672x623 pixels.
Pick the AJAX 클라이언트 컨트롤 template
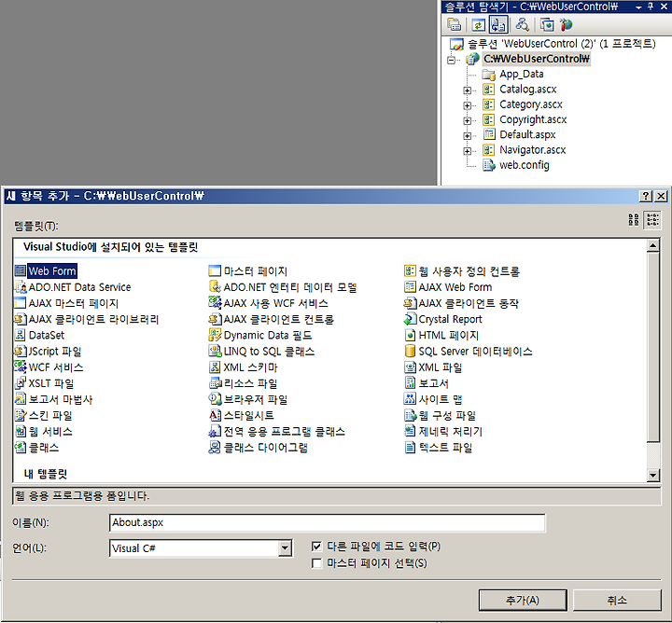[x=271, y=319]
